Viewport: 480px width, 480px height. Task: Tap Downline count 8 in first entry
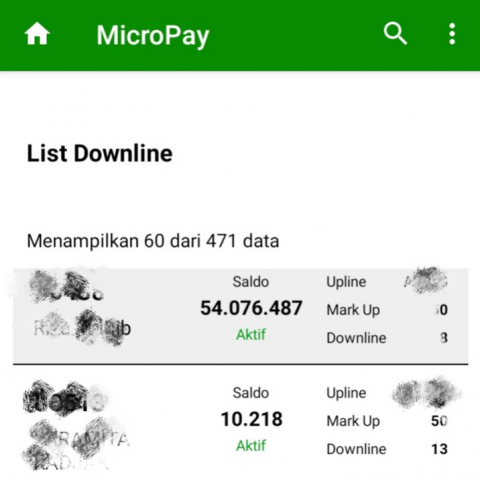(443, 338)
